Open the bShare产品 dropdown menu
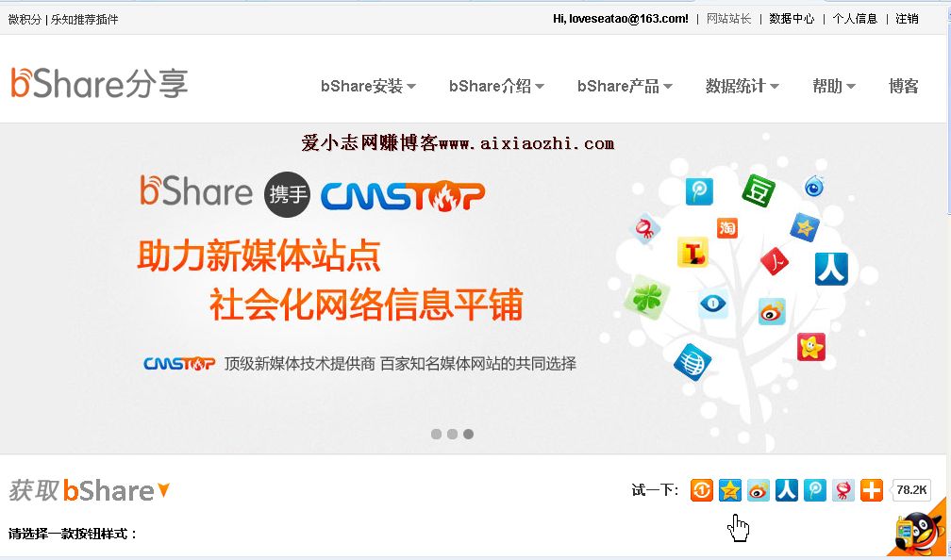The image size is (951, 560). tap(625, 86)
